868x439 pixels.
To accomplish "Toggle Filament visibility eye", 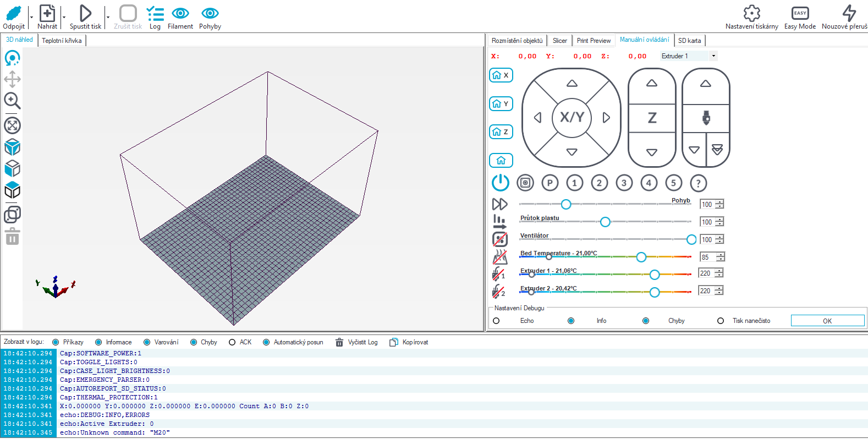I will click(x=180, y=13).
